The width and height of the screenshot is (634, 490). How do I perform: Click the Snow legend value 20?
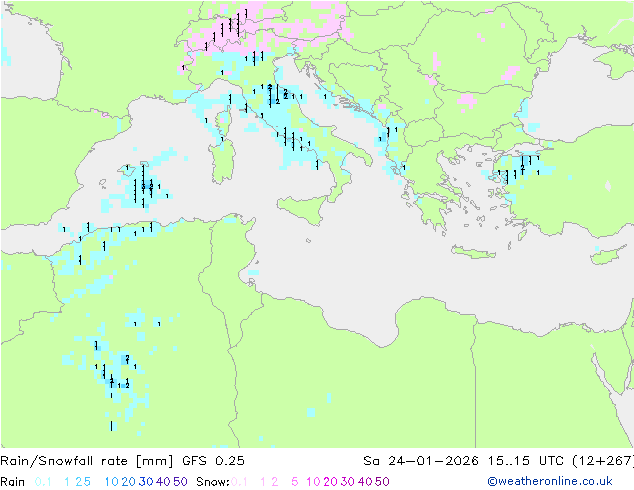point(330,482)
